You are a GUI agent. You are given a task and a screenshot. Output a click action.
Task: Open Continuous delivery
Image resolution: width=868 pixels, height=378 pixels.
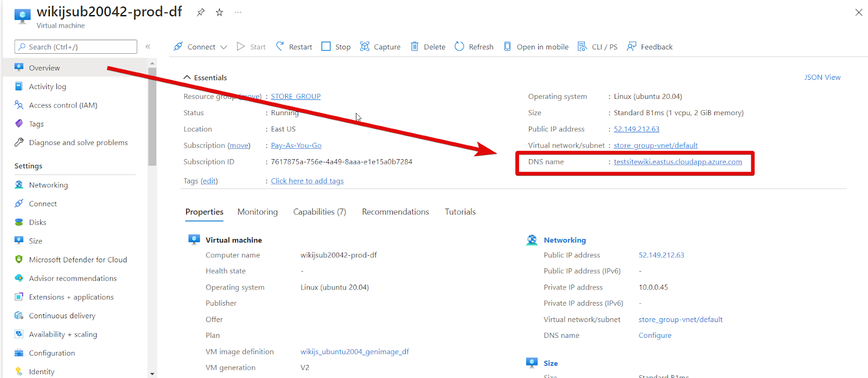click(62, 316)
